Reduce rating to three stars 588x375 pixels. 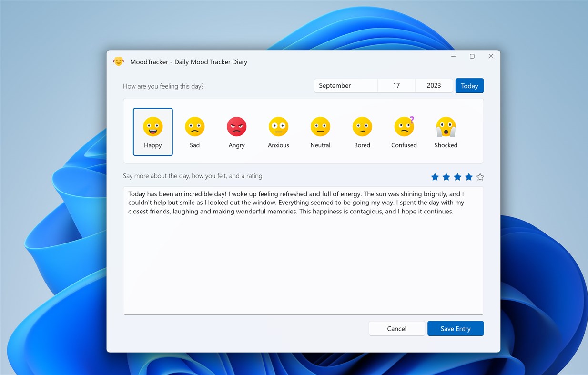(457, 177)
